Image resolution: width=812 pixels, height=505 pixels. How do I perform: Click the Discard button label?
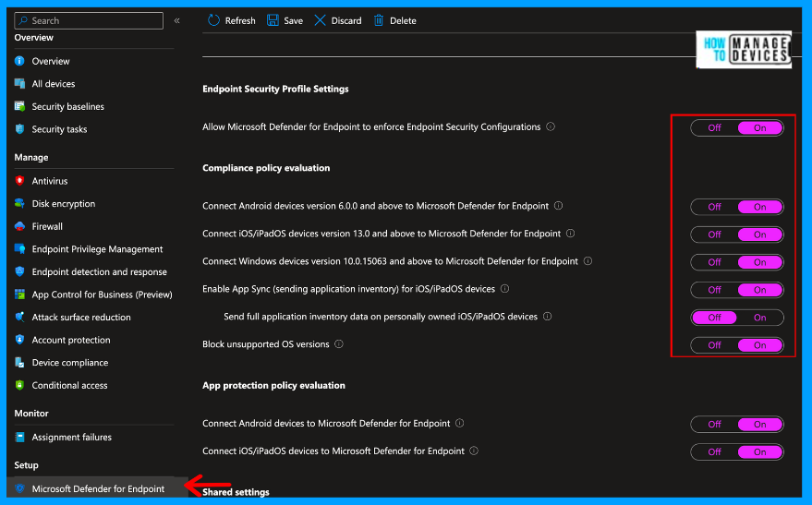pyautogui.click(x=346, y=20)
